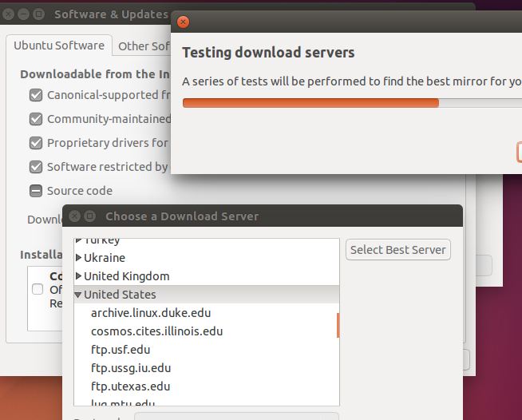Click the server list scrollbar handle

pyautogui.click(x=338, y=326)
